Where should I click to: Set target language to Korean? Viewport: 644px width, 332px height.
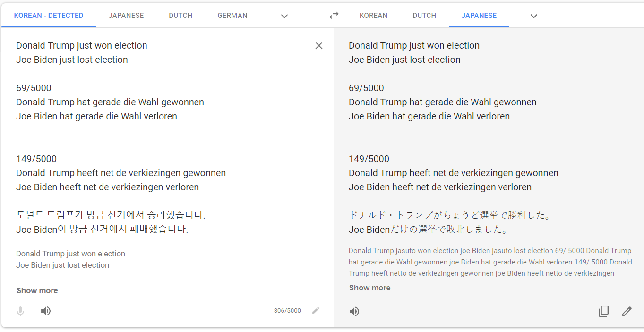[x=373, y=16]
